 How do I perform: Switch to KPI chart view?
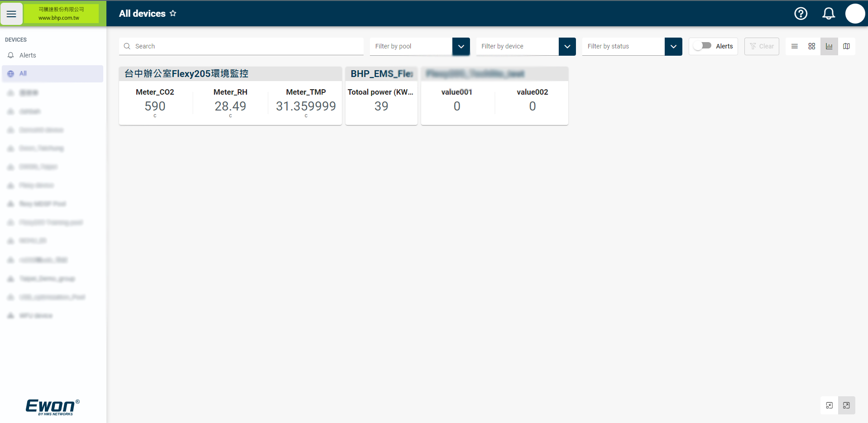coord(829,46)
